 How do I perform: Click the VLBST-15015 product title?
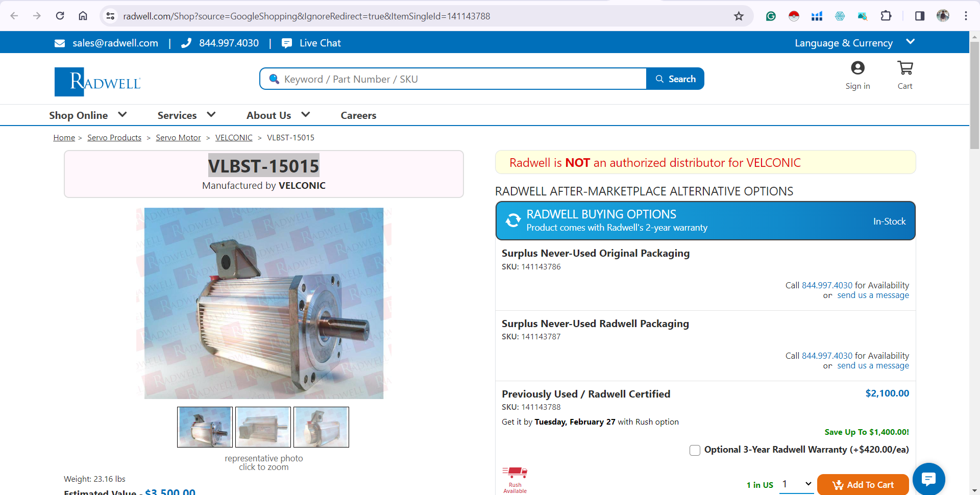coord(264,166)
